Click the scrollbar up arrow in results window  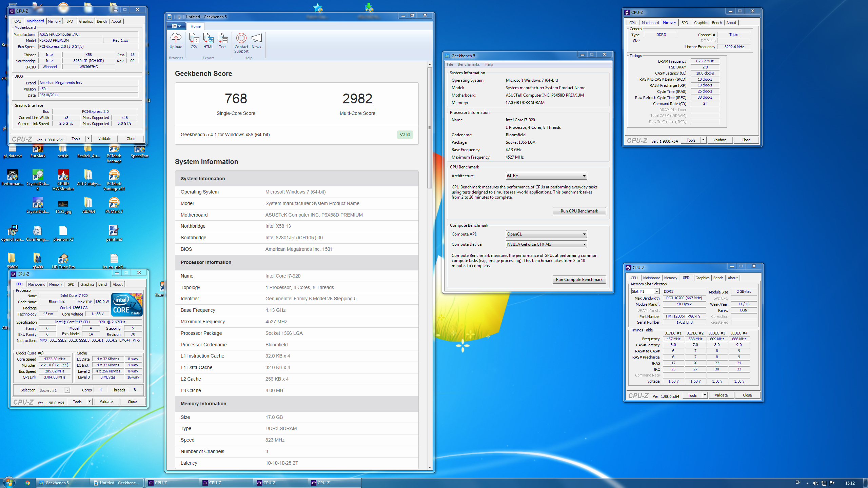coord(430,64)
